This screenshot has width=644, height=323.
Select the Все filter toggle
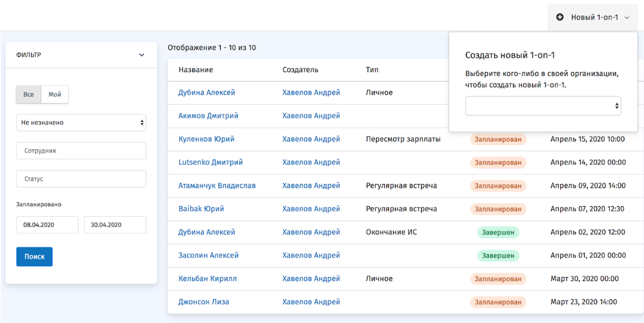pos(29,94)
